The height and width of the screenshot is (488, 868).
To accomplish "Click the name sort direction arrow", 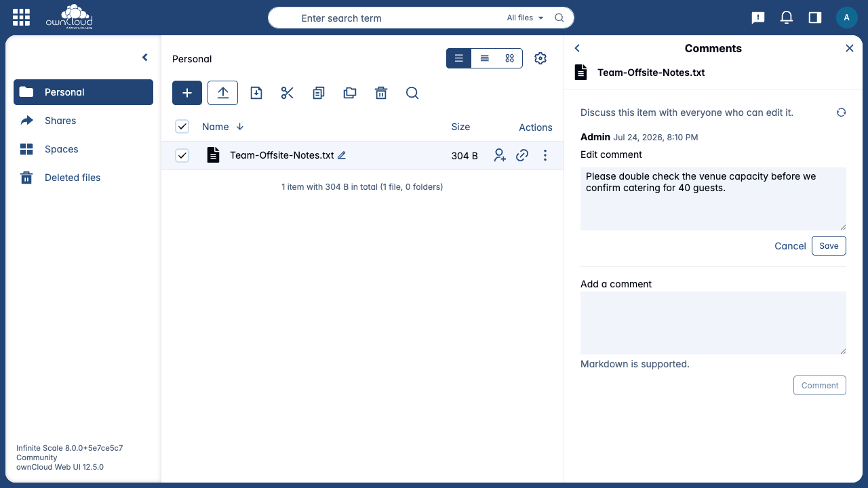I will (240, 127).
